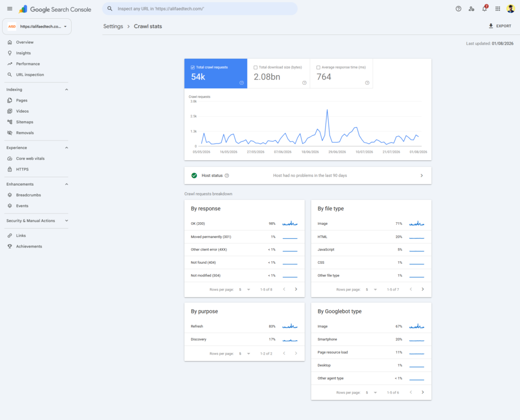Click the EXPORT button
The width and height of the screenshot is (520, 420).
coord(500,26)
